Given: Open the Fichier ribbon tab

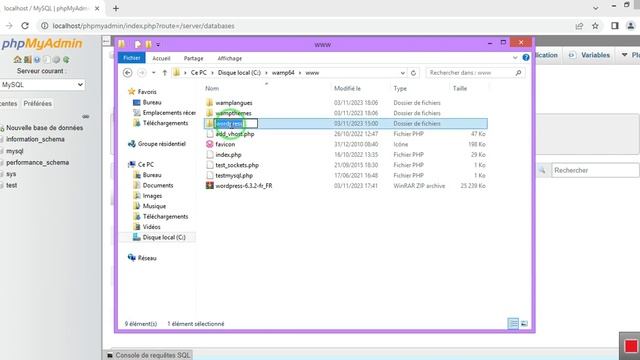Looking at the screenshot, I should click(131, 58).
